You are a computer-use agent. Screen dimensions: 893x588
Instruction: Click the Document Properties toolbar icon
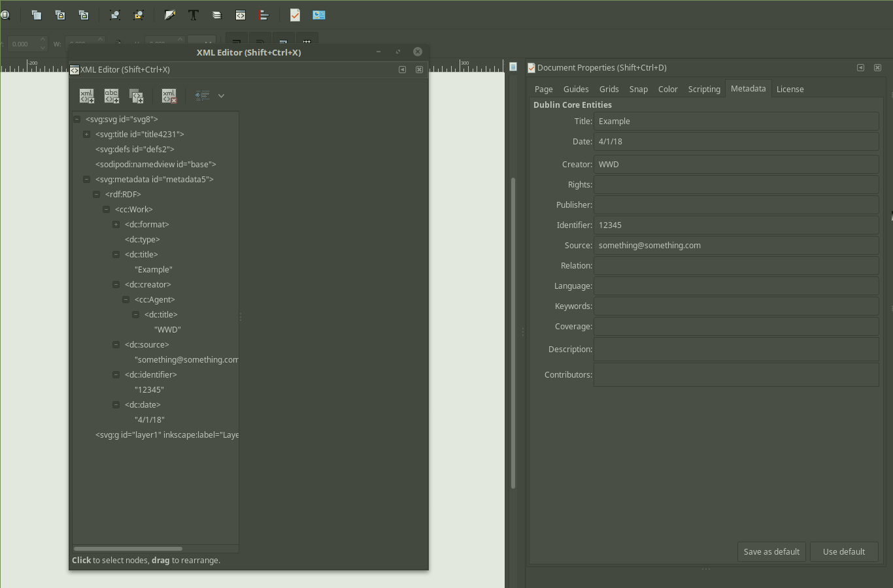(295, 14)
